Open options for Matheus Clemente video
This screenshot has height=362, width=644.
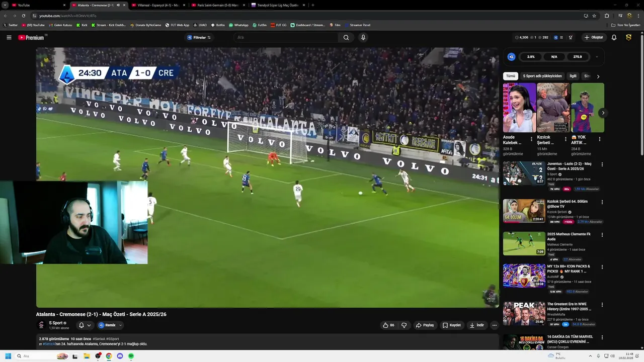coord(602,235)
